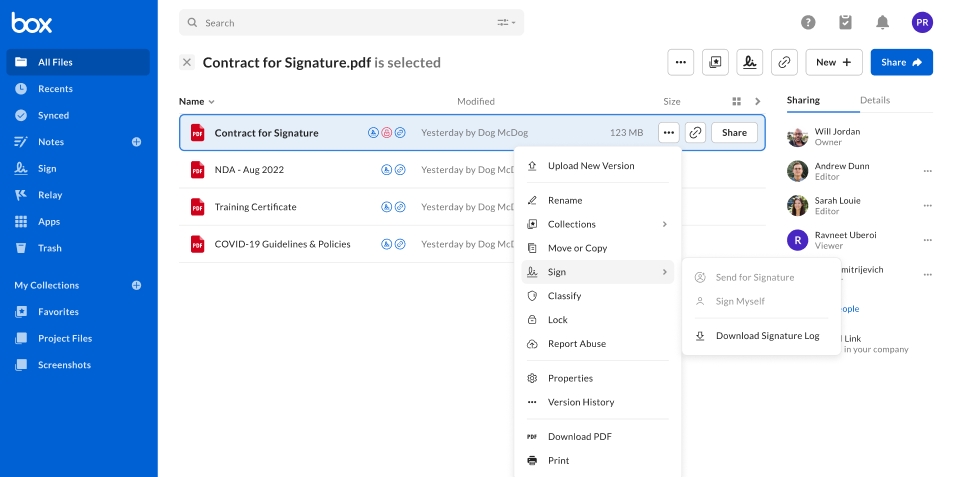Viewport: 954px width, 477px height.
Task: Add a new note with plus icon
Action: point(137,142)
